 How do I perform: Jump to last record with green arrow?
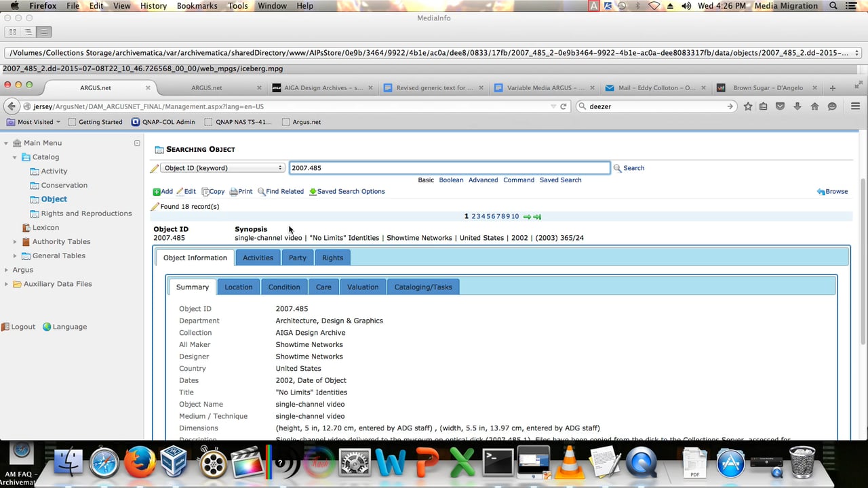pyautogui.click(x=537, y=217)
